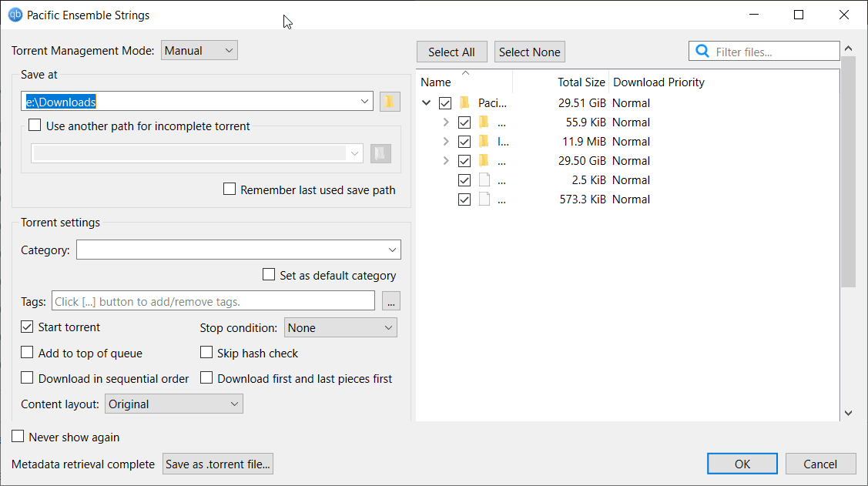Cancel adding the torrent

820,464
